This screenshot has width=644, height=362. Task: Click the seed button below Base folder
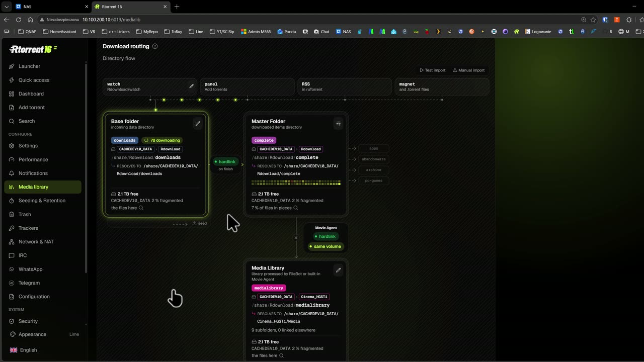click(x=200, y=223)
